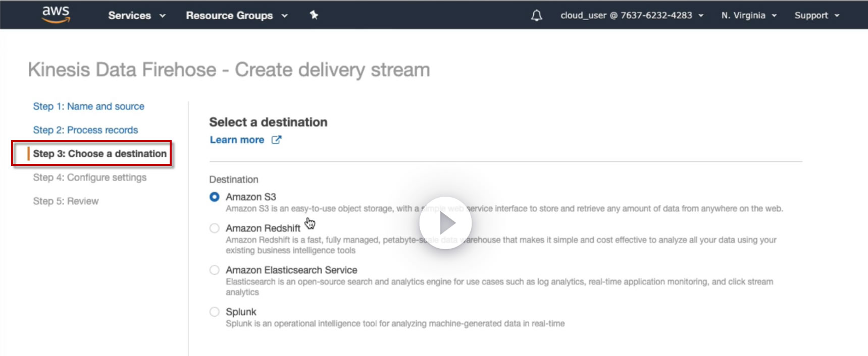
Task: Click the Amazon S3 label text
Action: pos(251,197)
